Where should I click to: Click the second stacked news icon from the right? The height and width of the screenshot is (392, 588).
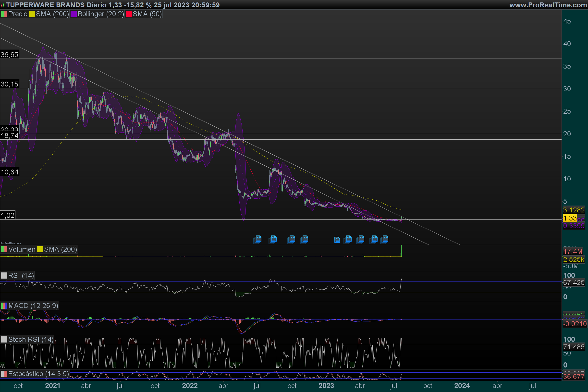(x=373, y=240)
